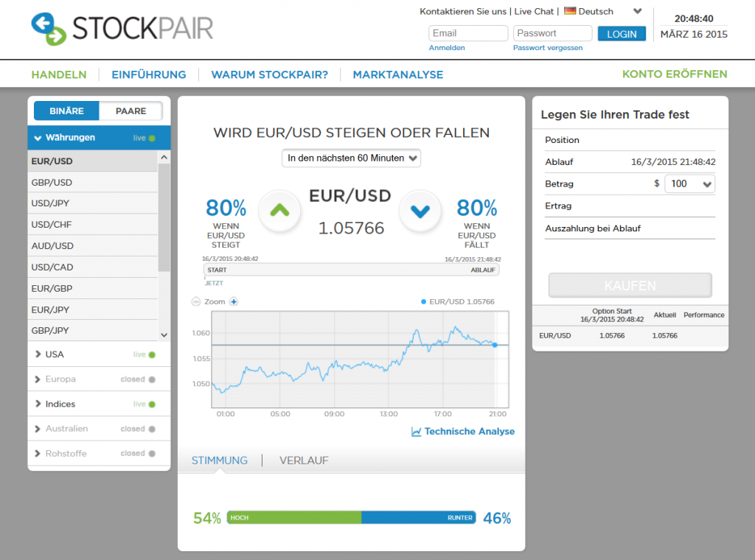
Task: Click the green up arrow for EUR/USD rise
Action: [279, 211]
